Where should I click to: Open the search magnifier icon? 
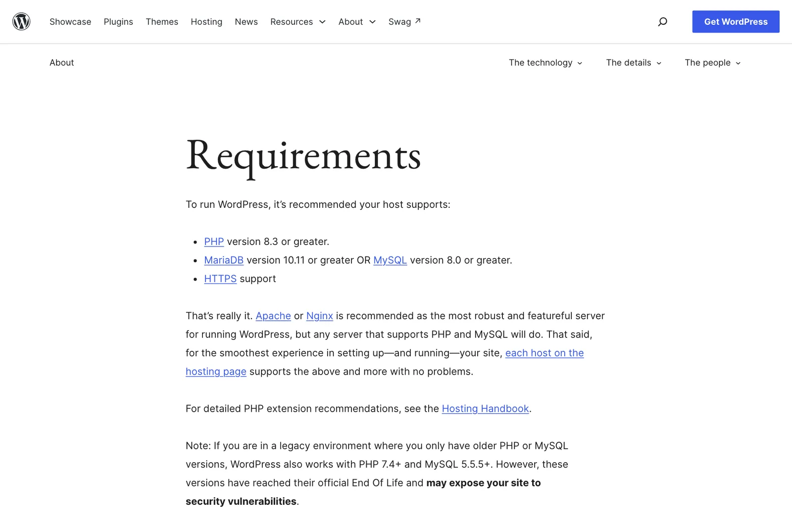pos(662,21)
